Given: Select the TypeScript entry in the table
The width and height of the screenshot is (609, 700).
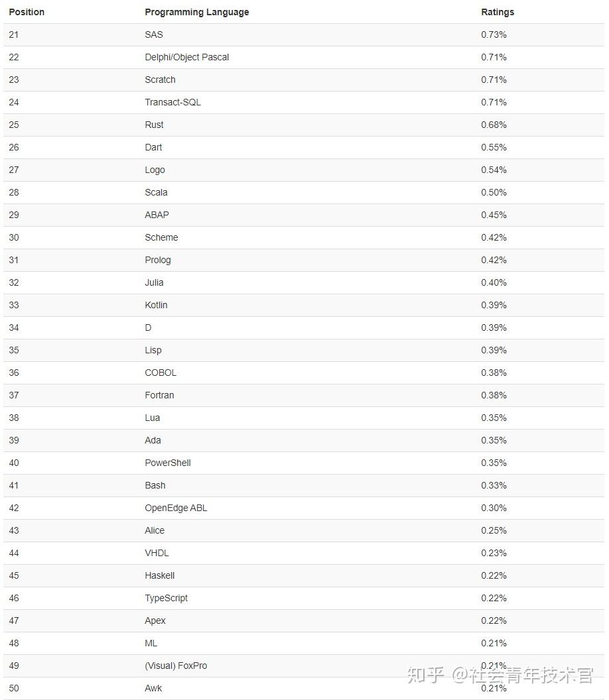Looking at the screenshot, I should pos(166,598).
